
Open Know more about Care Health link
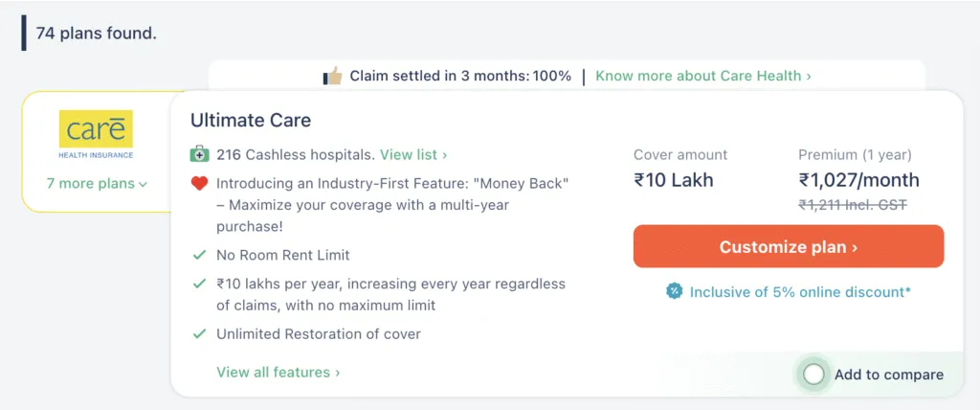point(703,76)
